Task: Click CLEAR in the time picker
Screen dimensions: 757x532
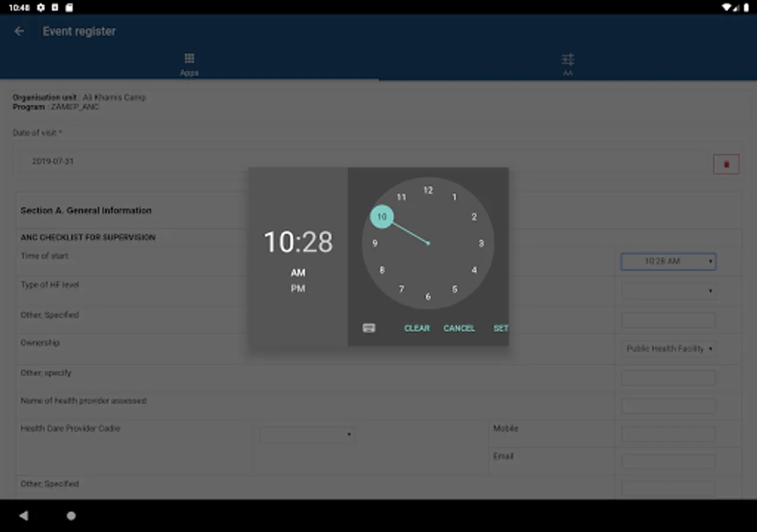Action: (x=417, y=328)
